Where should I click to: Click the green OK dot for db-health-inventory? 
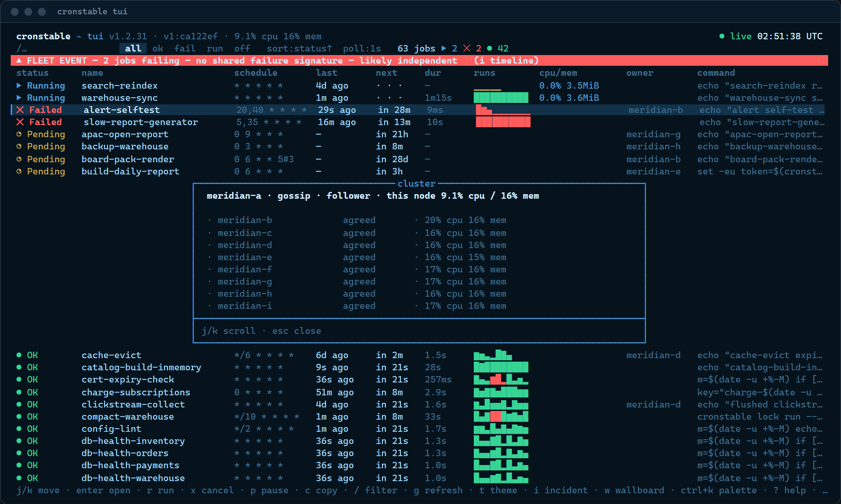pos(19,441)
